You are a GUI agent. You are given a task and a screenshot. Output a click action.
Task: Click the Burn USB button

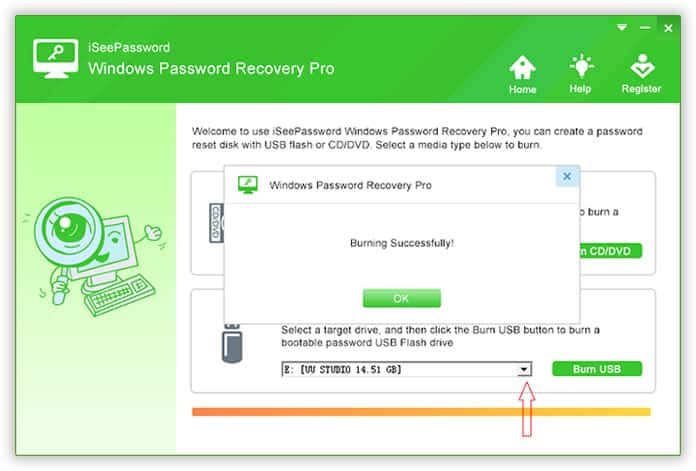tap(597, 369)
